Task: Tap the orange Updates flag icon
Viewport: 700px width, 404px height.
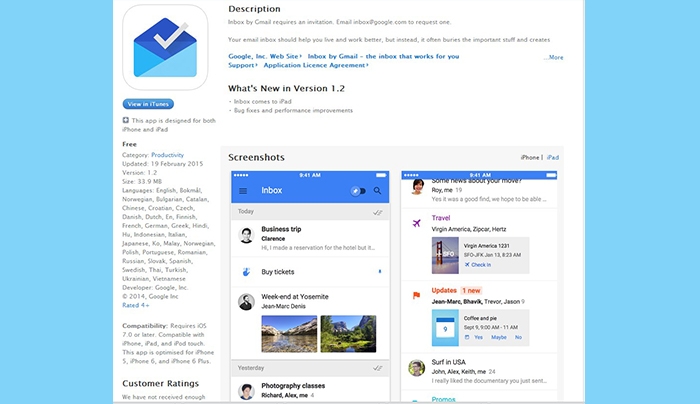Action: coord(416,295)
